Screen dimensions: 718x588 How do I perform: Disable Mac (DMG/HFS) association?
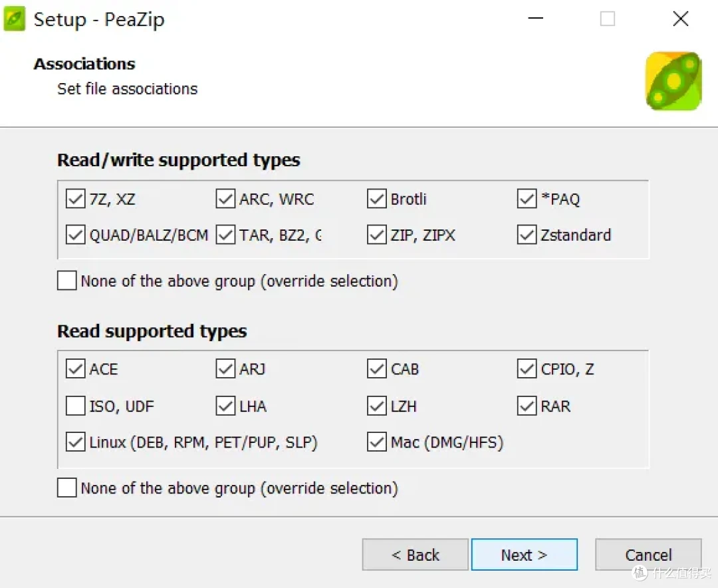(x=376, y=442)
